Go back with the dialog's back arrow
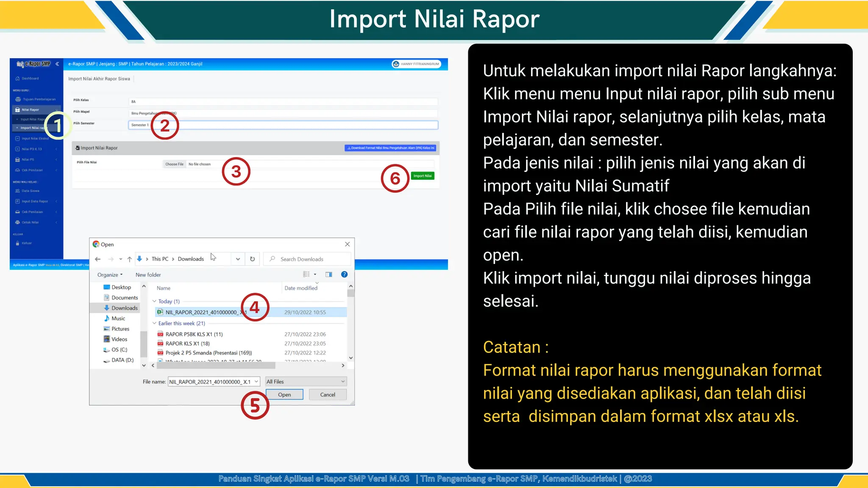 98,259
